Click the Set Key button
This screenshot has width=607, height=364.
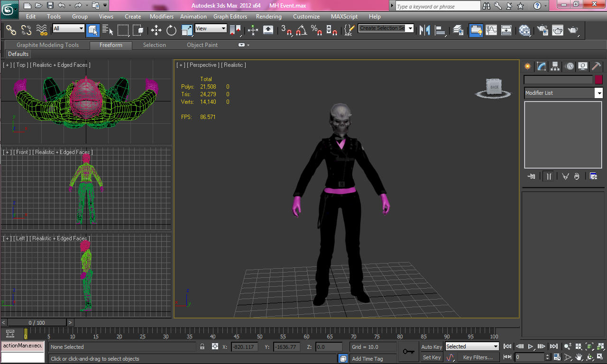coord(432,357)
